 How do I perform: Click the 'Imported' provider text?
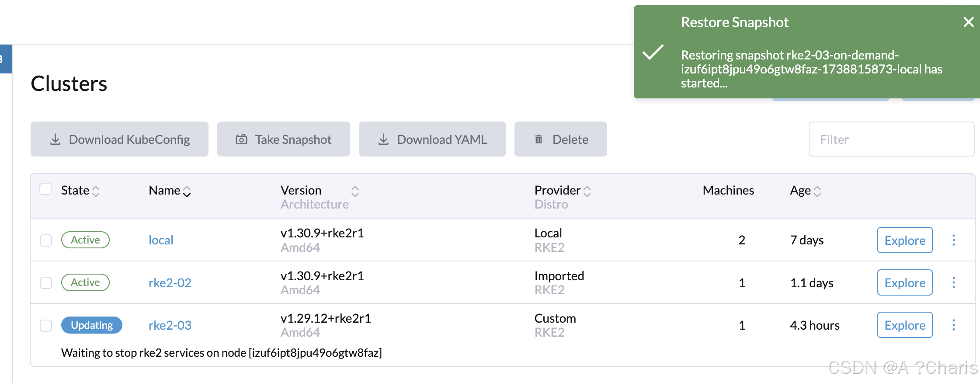pyautogui.click(x=559, y=276)
